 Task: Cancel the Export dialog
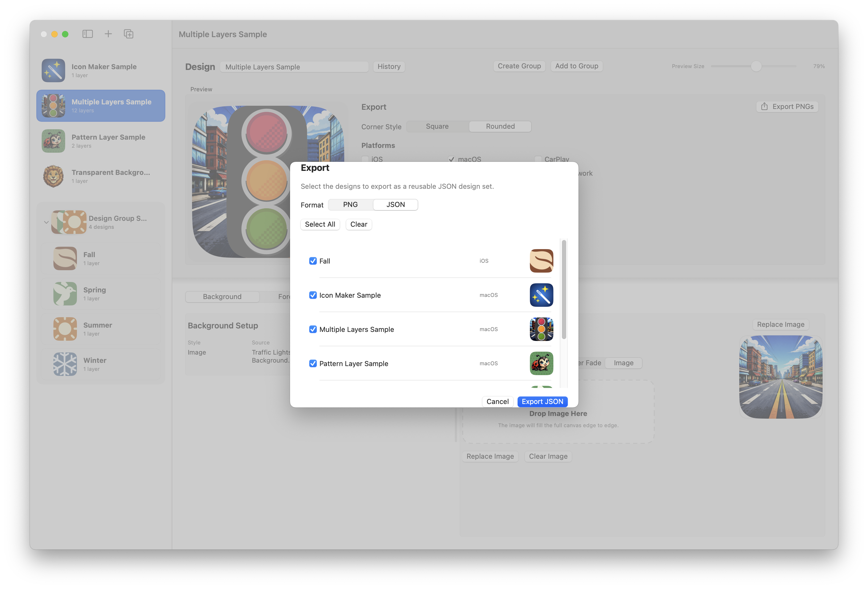tap(498, 402)
